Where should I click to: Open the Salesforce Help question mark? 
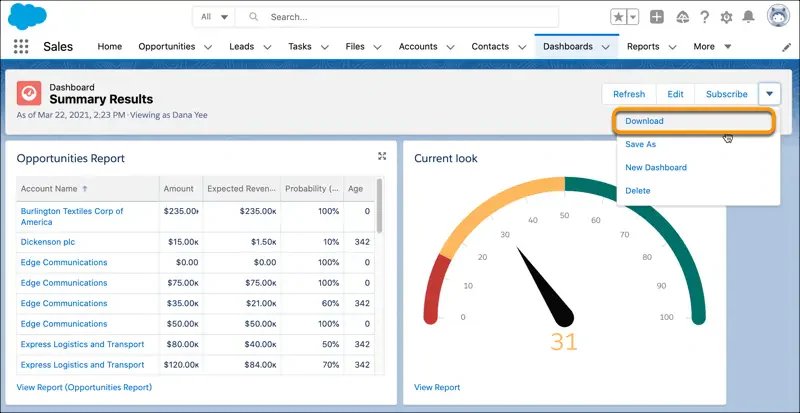tap(705, 17)
